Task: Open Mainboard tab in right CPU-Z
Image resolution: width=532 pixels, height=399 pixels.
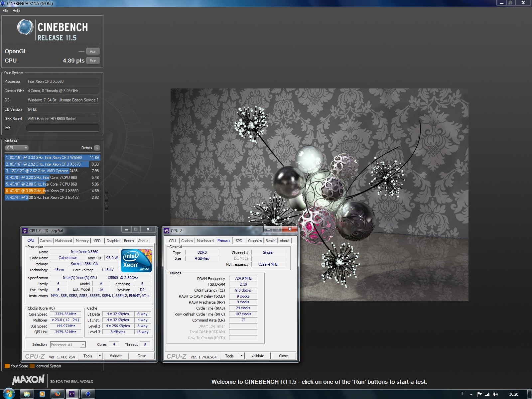Action: pos(205,241)
